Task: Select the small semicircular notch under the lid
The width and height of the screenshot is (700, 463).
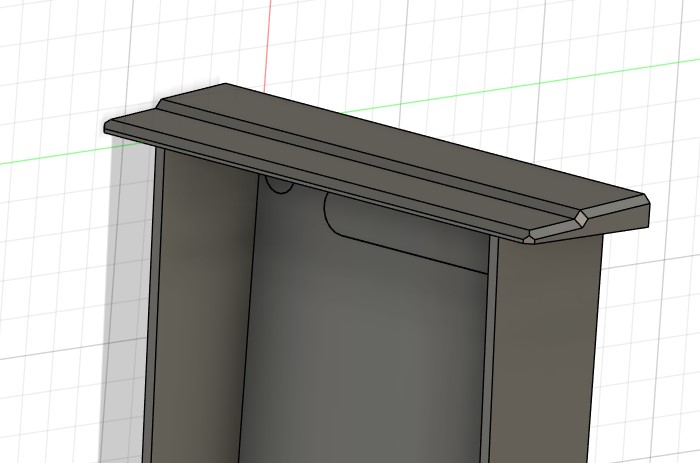Action: click(279, 184)
